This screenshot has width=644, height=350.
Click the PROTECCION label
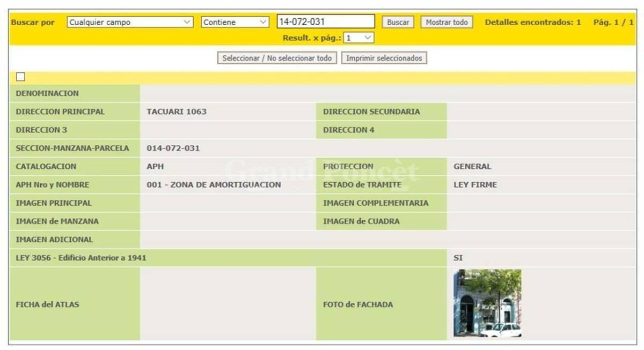[x=348, y=167]
